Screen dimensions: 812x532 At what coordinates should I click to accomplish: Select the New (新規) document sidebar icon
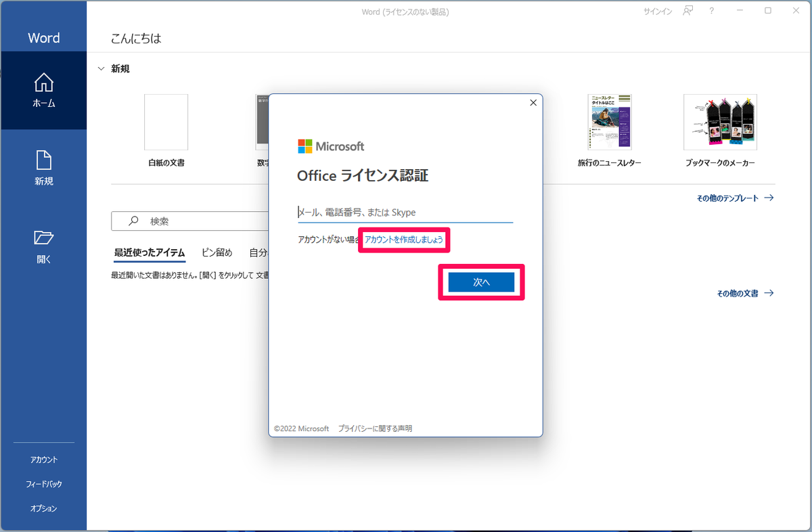coord(44,169)
